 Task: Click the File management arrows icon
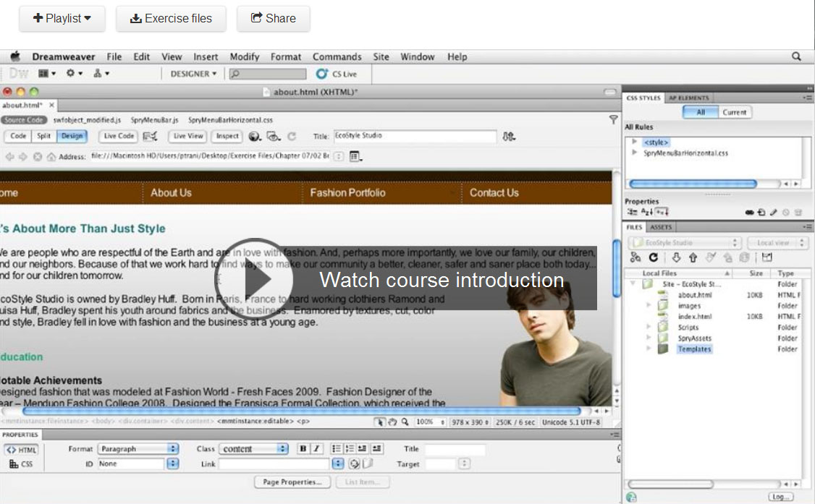coord(509,137)
